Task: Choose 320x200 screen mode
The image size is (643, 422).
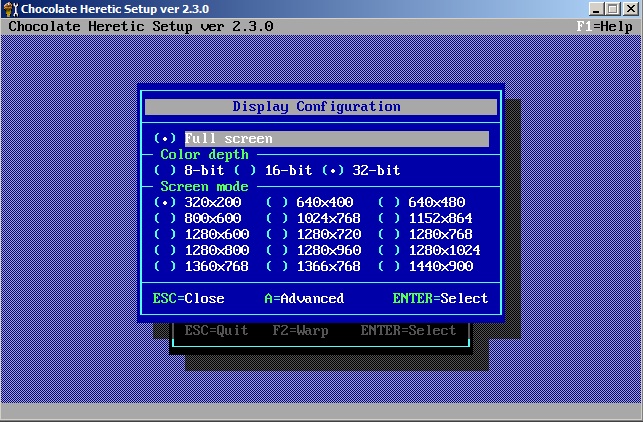Action: [x=198, y=202]
